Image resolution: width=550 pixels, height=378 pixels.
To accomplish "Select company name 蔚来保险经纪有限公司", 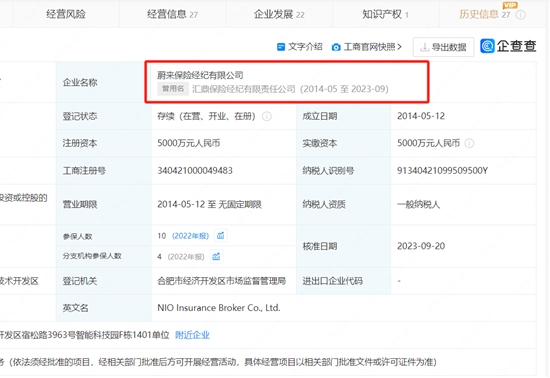I will click(200, 75).
